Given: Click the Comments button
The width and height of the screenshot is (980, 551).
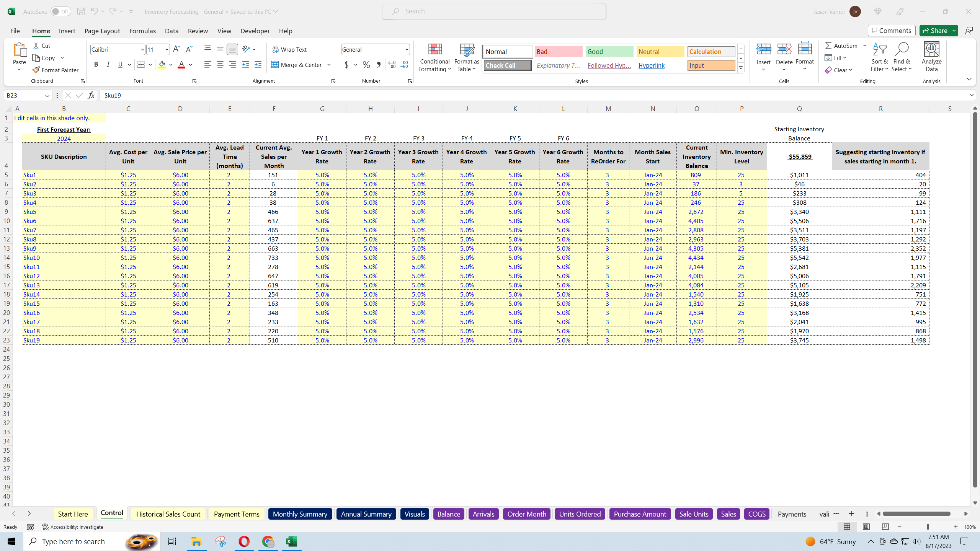Looking at the screenshot, I should pos(891,31).
